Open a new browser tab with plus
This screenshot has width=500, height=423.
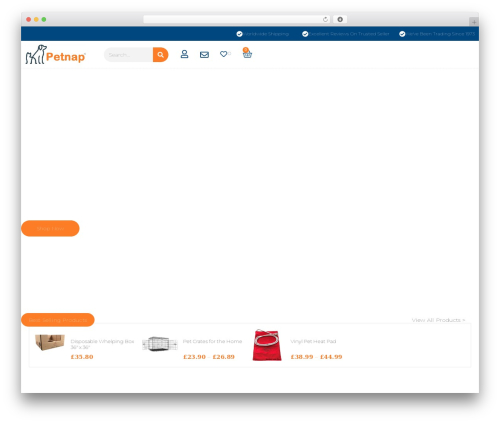click(x=474, y=22)
